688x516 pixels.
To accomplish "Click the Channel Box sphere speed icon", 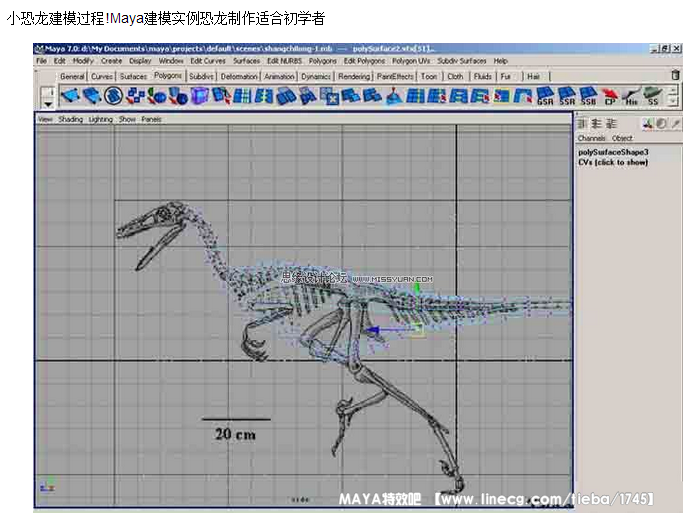I will pyautogui.click(x=661, y=124).
